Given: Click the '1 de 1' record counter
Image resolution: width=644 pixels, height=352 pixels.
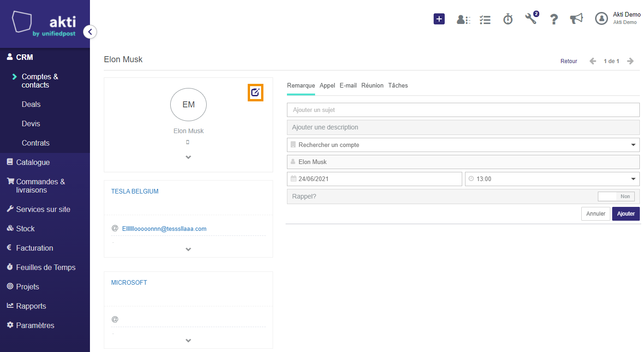Looking at the screenshot, I should tap(611, 61).
